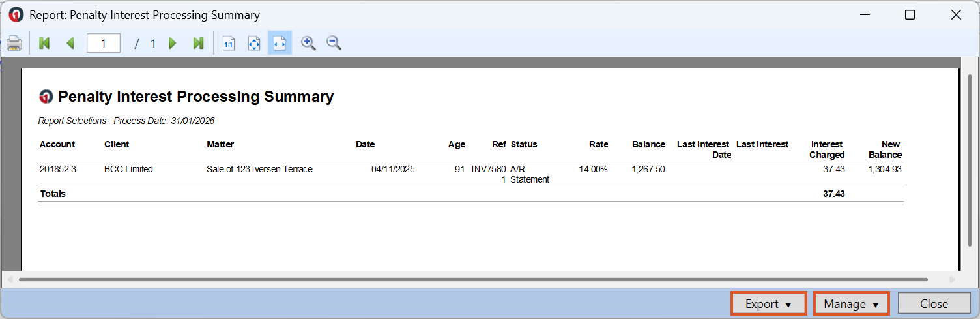
Task: Click the horizontal scrollbar
Action: (x=474, y=279)
